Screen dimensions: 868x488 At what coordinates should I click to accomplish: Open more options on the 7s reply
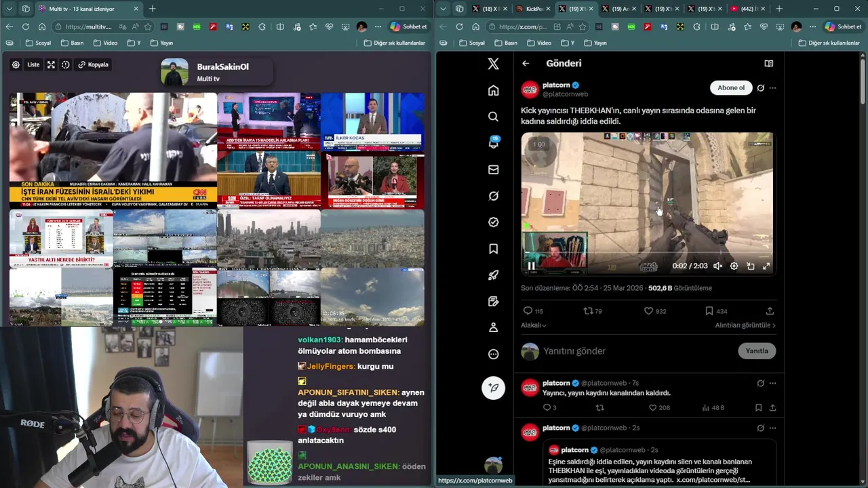click(772, 383)
